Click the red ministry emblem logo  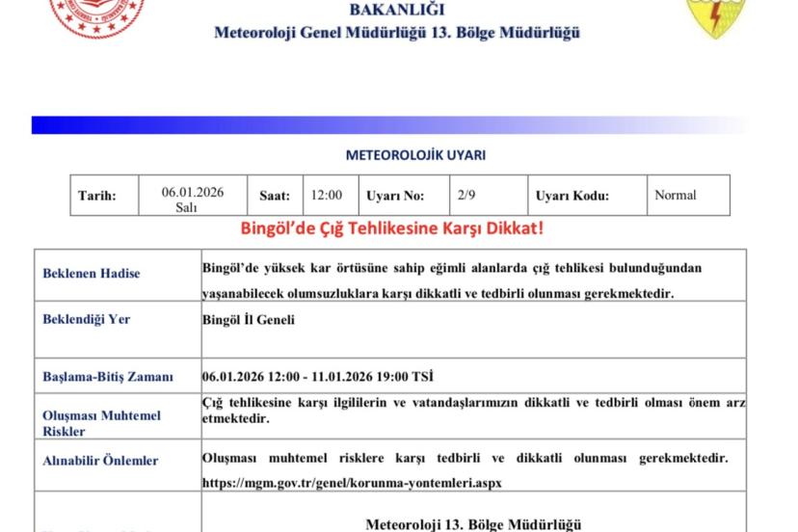coord(96,17)
